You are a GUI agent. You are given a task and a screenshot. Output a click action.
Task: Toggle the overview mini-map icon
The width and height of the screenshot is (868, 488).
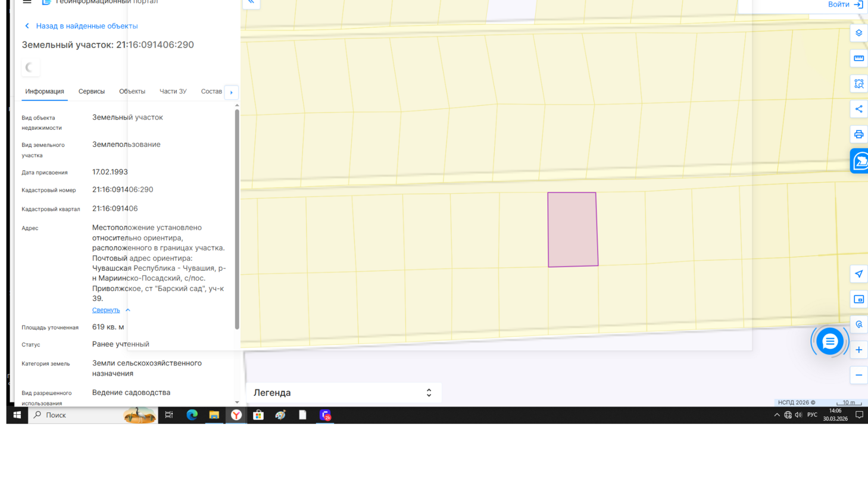coord(858,299)
